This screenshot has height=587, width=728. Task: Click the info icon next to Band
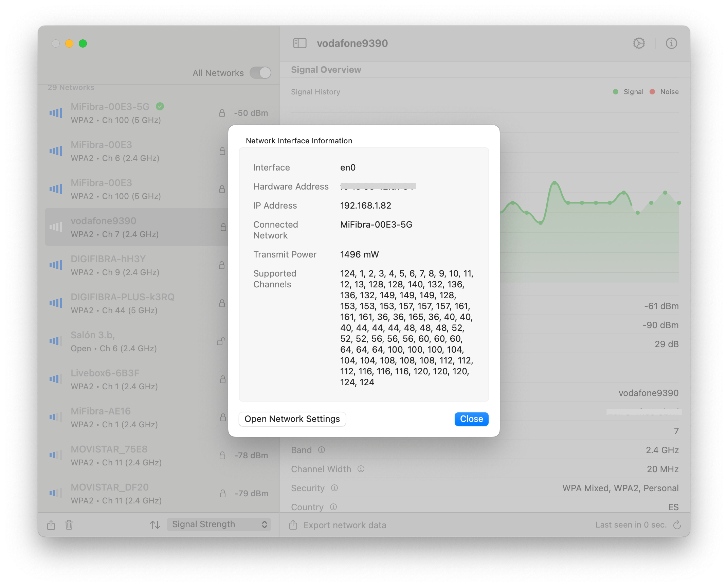pyautogui.click(x=321, y=450)
